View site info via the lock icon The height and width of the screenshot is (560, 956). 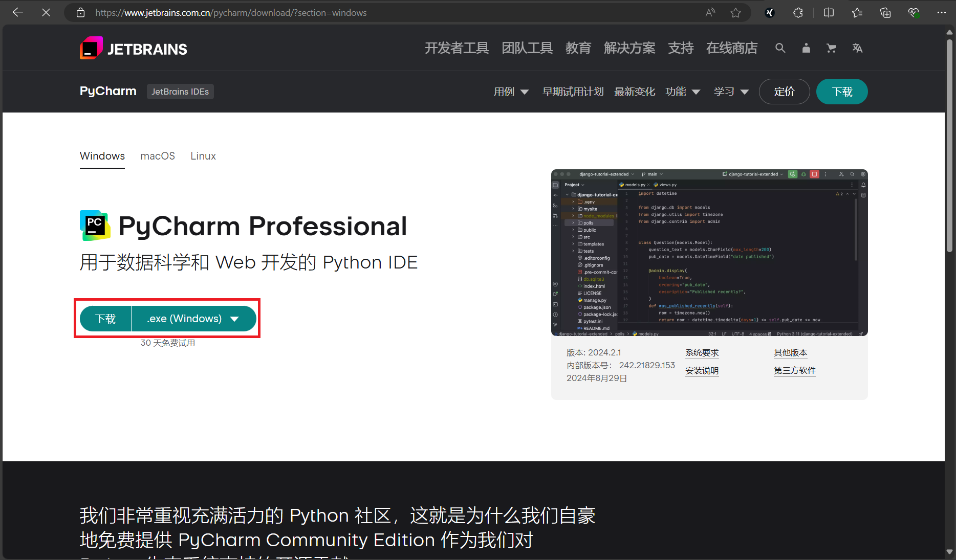(80, 12)
